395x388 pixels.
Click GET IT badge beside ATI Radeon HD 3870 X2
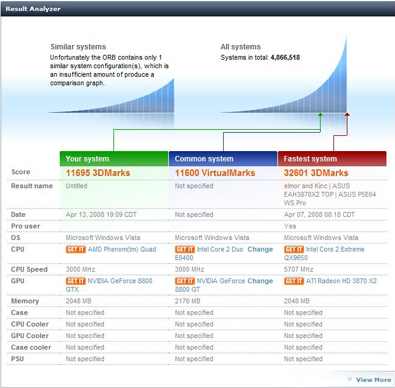294,281
